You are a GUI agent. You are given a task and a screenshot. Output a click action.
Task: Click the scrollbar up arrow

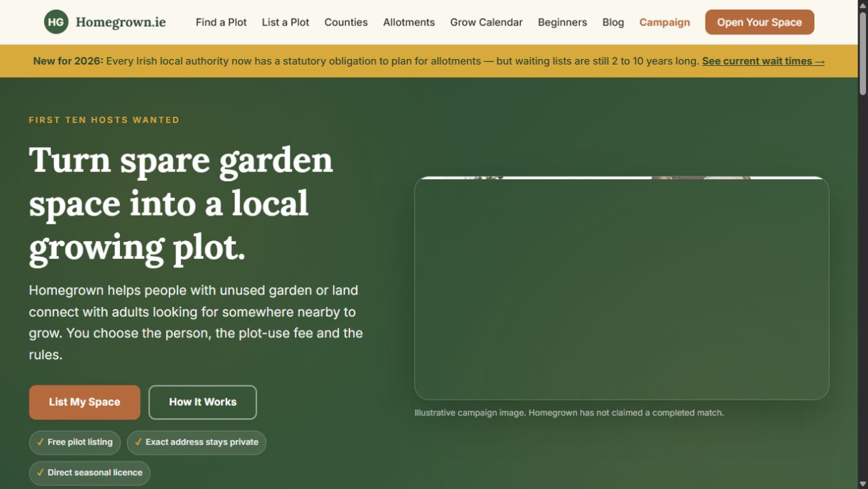pos(863,5)
